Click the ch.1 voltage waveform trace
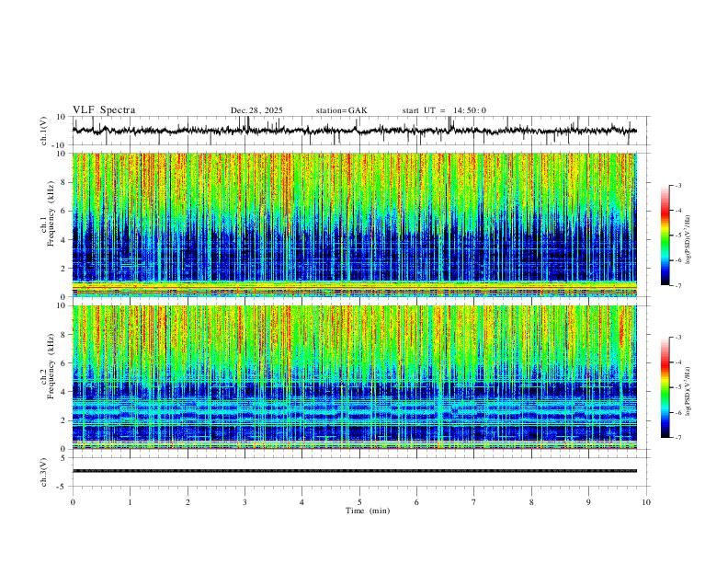The height and width of the screenshot is (563, 728). click(354, 131)
